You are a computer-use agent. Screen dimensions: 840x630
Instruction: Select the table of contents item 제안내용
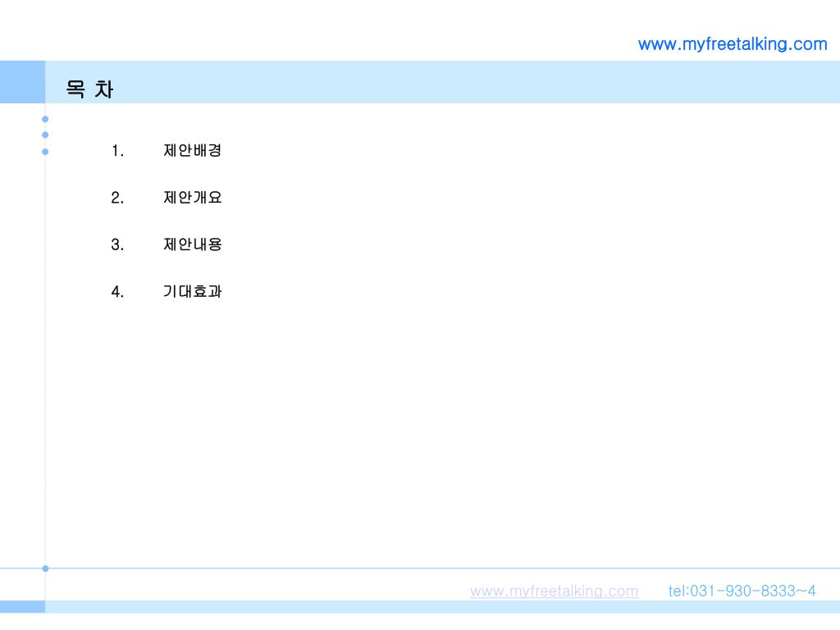coord(192,244)
